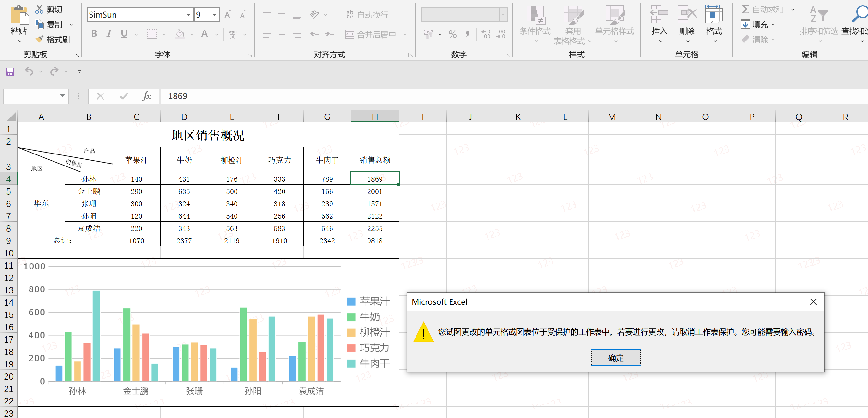Expand the Name Box dropdown arrow
868x418 pixels.
63,96
